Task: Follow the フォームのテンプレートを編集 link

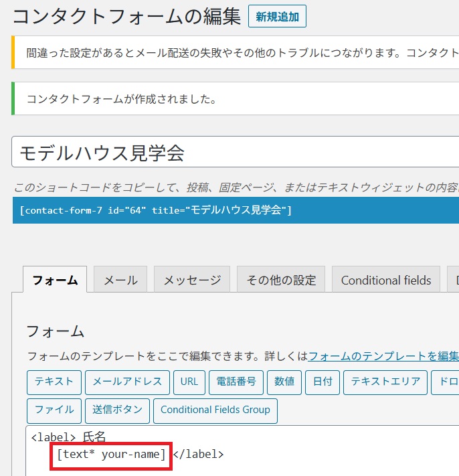Action: 383,355
